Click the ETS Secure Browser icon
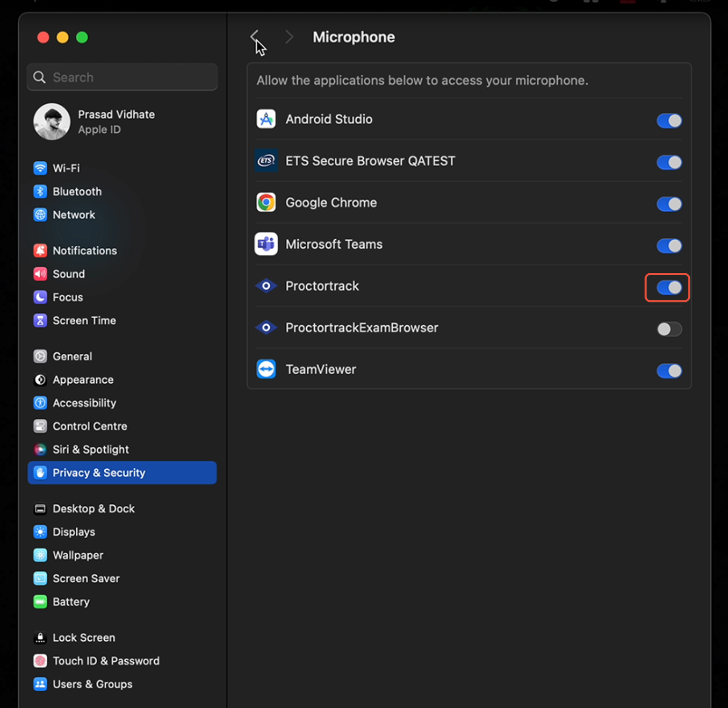This screenshot has width=728, height=708. (x=266, y=161)
